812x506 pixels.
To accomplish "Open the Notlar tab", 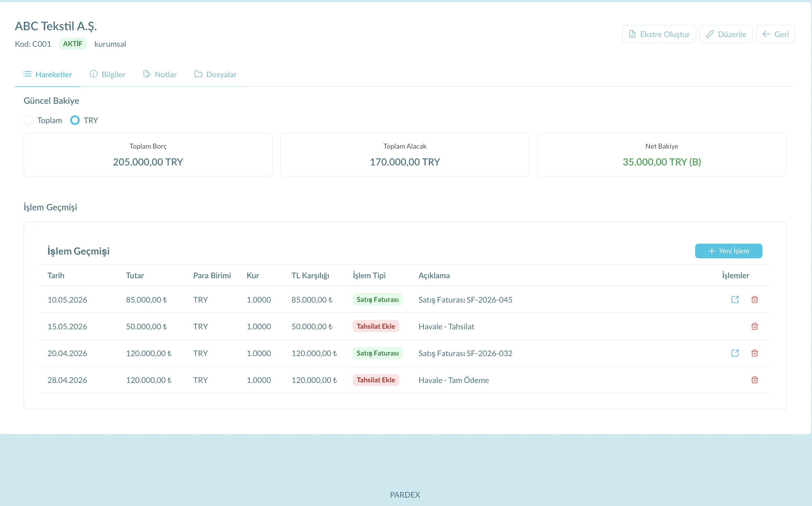I will tap(160, 74).
